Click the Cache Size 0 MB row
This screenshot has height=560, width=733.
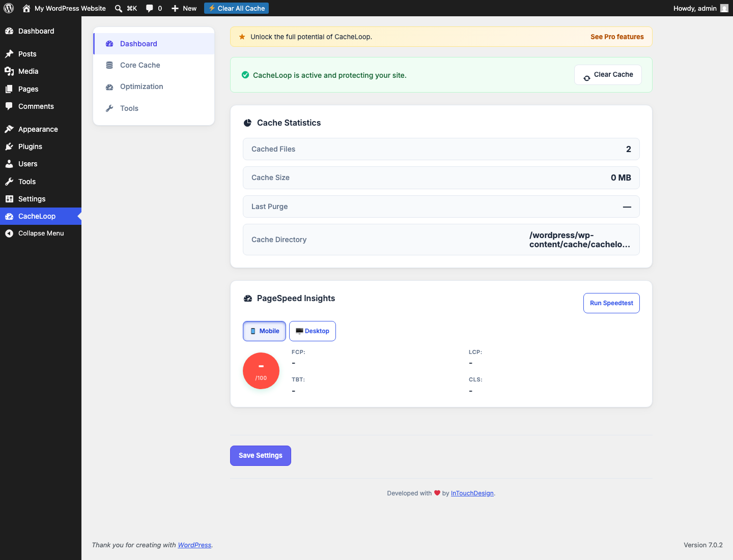click(441, 178)
